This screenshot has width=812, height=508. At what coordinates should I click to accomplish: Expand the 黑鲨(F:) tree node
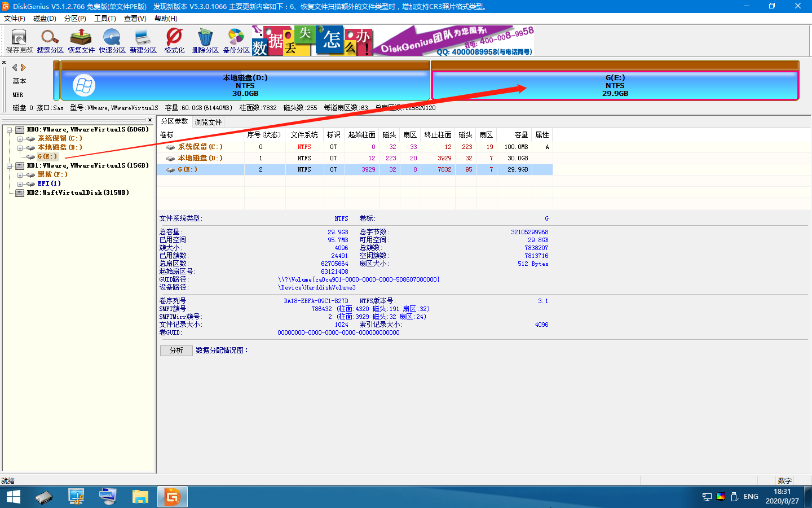20,175
